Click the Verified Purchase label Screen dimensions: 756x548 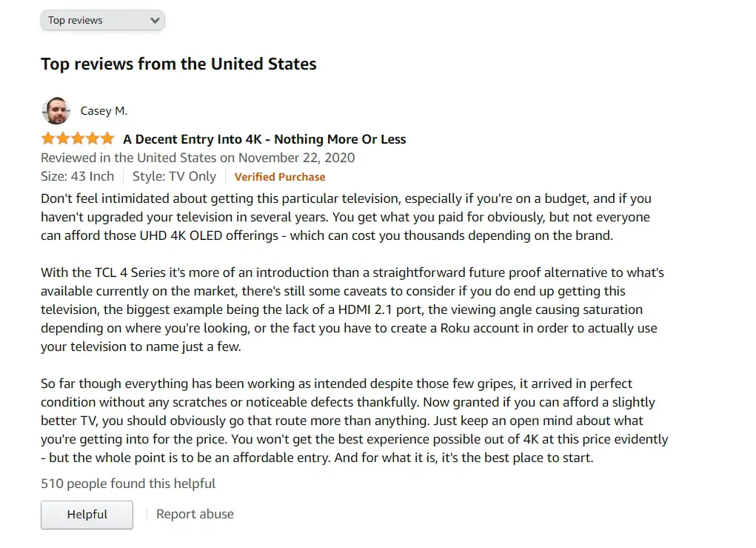[280, 177]
